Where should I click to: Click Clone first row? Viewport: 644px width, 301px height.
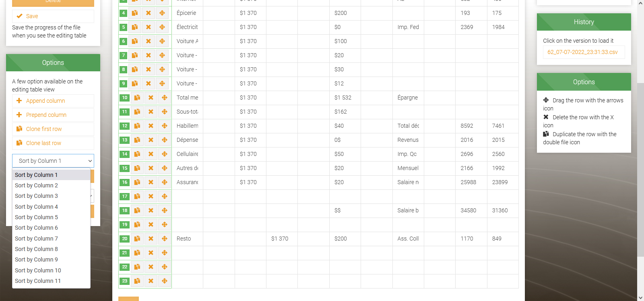tap(44, 129)
